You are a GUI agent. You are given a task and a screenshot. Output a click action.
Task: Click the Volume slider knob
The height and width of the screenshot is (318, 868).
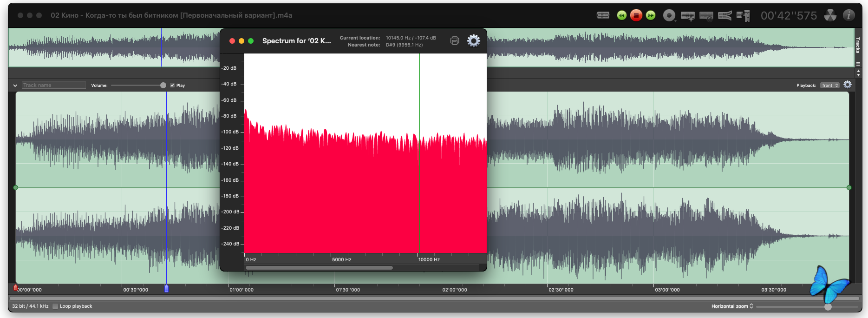[x=163, y=86]
